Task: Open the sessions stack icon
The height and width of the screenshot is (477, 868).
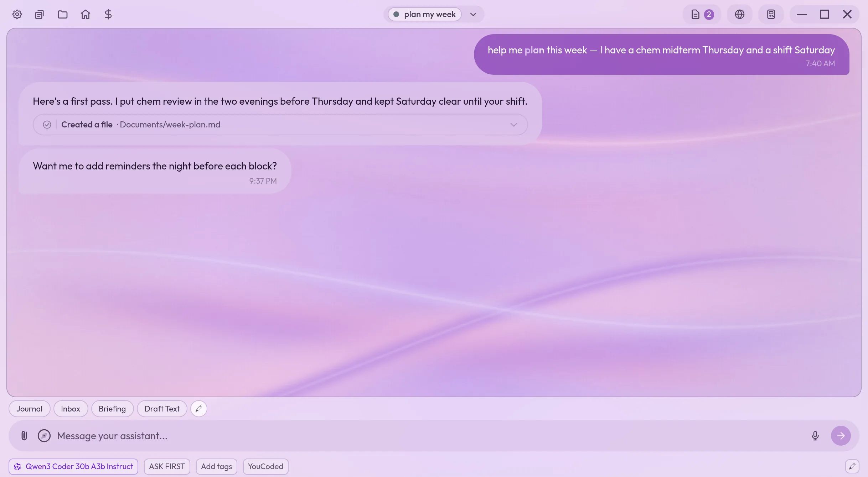Action: click(x=40, y=14)
